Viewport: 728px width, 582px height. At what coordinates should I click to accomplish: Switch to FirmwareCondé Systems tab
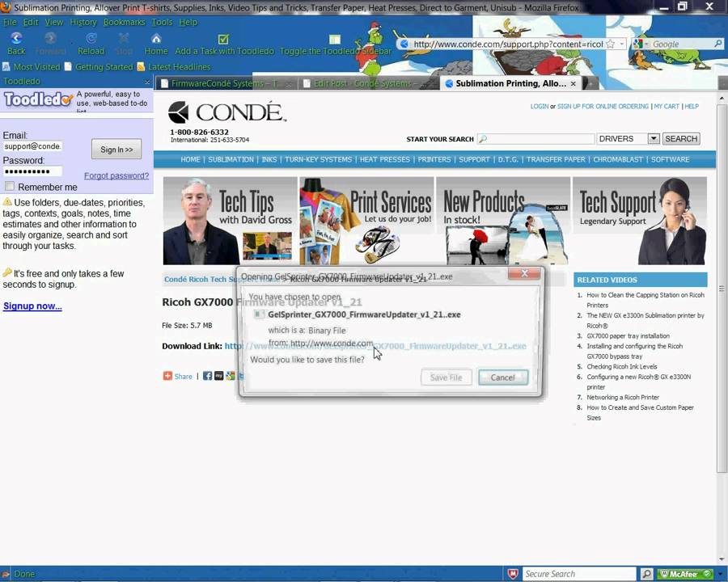(x=225, y=83)
